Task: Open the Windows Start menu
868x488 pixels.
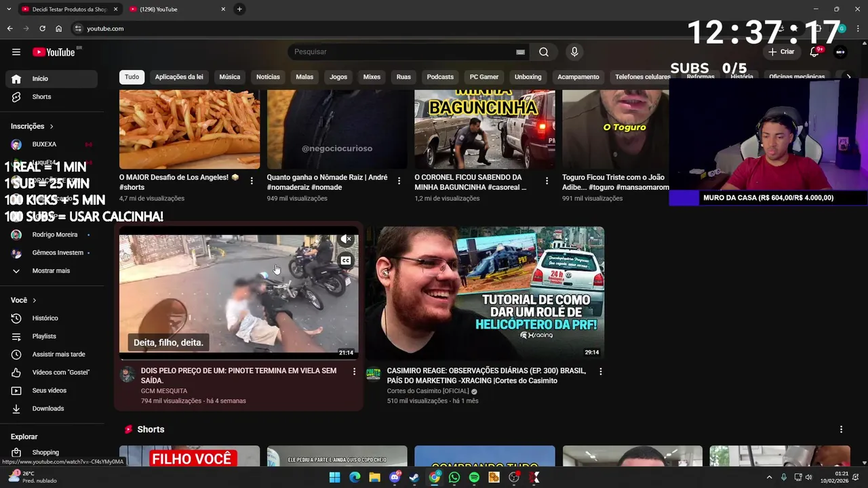Action: click(x=335, y=477)
